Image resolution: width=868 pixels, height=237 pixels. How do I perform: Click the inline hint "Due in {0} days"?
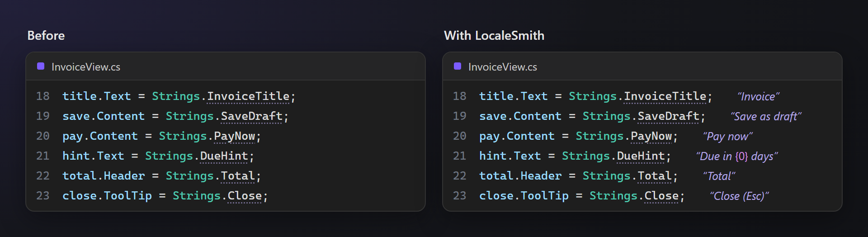(x=737, y=156)
